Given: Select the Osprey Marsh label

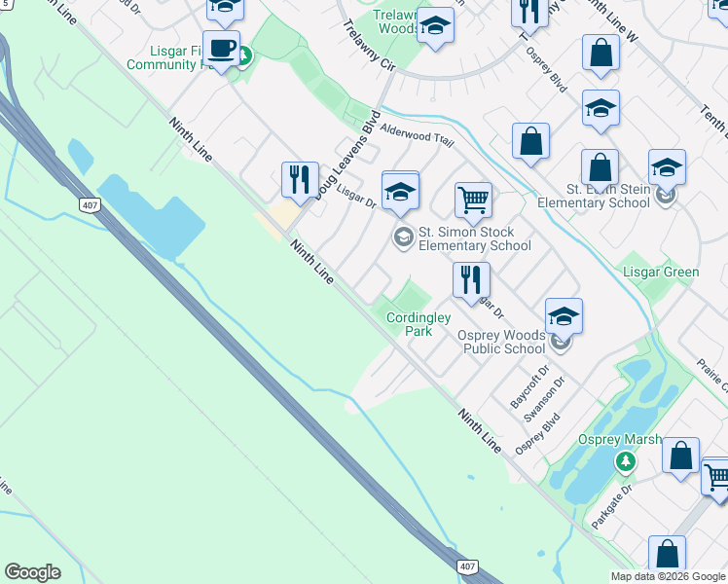Looking at the screenshot, I should pyautogui.click(x=619, y=439).
